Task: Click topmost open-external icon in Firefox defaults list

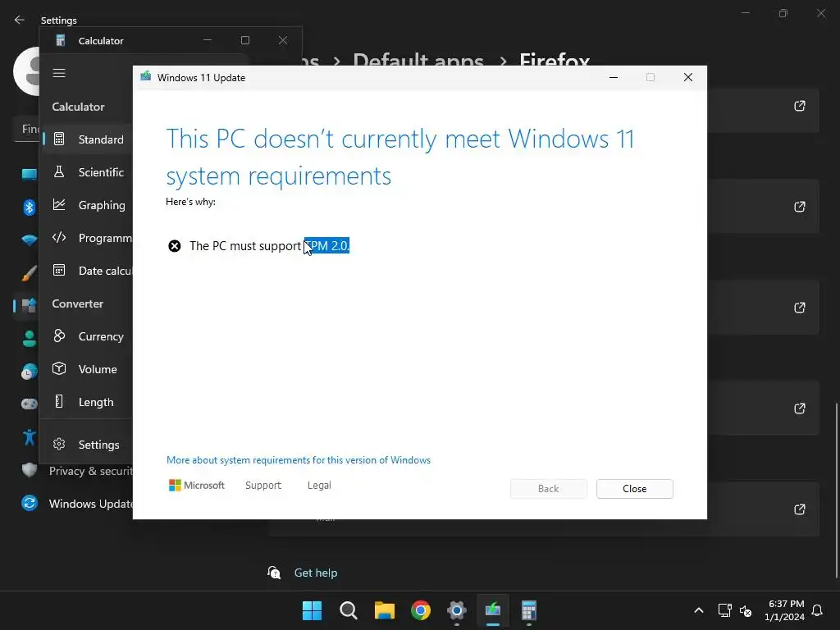Action: [x=799, y=106]
